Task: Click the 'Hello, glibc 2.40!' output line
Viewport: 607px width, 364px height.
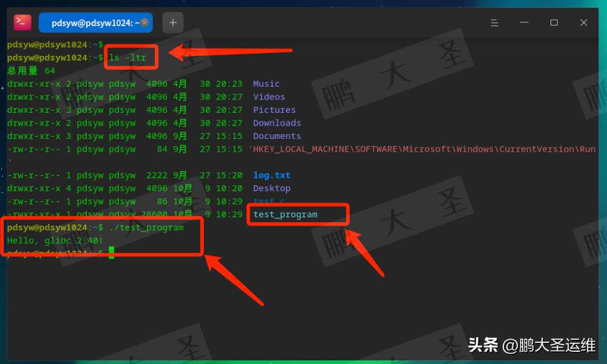Action: pos(55,241)
